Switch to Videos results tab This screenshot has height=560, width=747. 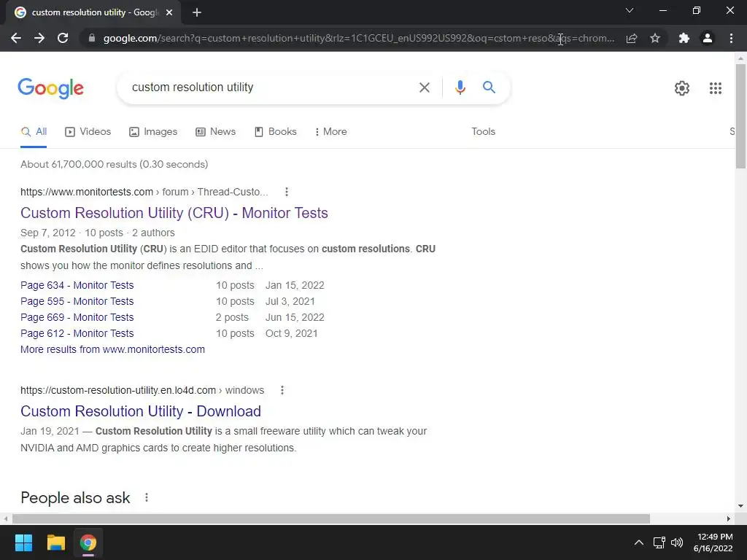click(88, 132)
